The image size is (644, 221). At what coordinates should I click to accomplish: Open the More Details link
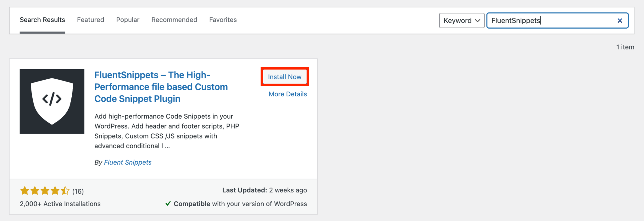(x=287, y=94)
